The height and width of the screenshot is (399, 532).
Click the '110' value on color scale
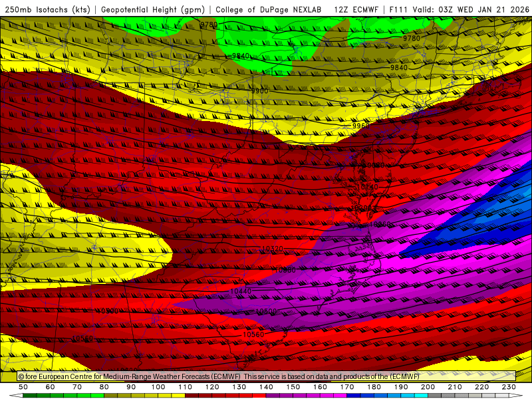(185, 387)
